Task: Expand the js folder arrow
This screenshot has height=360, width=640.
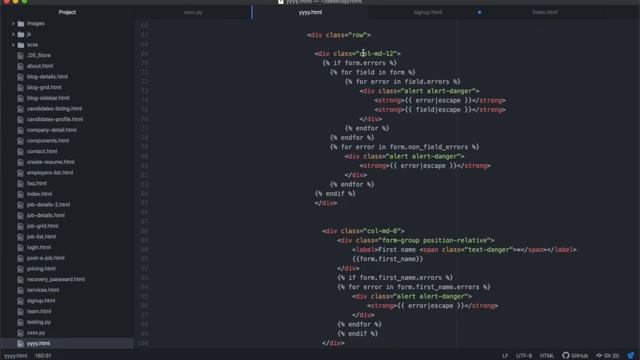Action: (x=13, y=34)
